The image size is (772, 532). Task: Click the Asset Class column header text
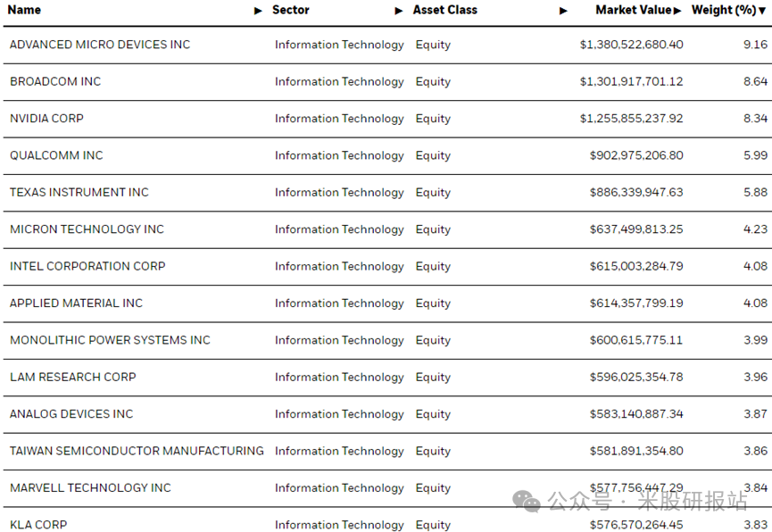pos(444,10)
